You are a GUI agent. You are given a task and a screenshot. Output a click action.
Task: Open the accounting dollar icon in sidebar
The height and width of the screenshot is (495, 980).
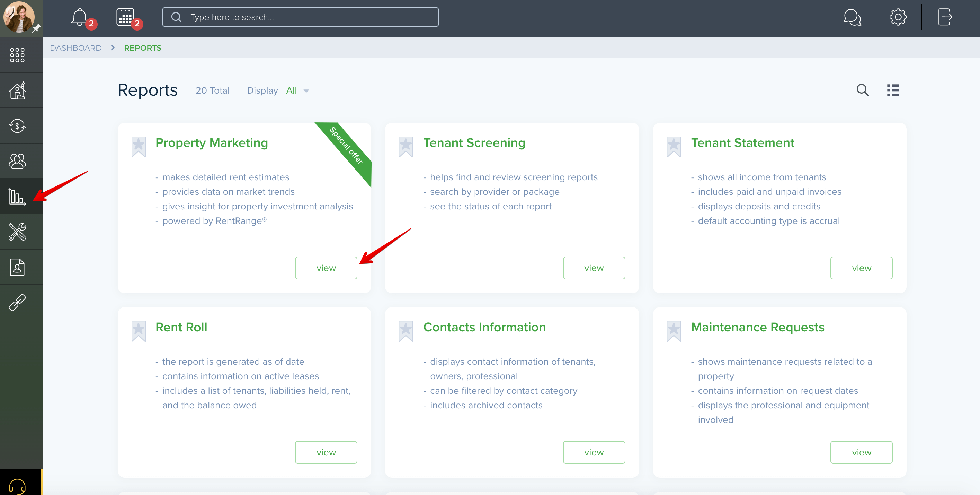point(18,126)
